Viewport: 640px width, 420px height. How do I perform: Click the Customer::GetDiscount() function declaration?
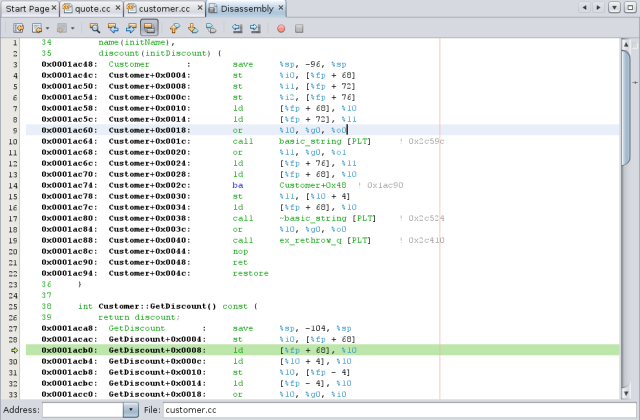157,307
